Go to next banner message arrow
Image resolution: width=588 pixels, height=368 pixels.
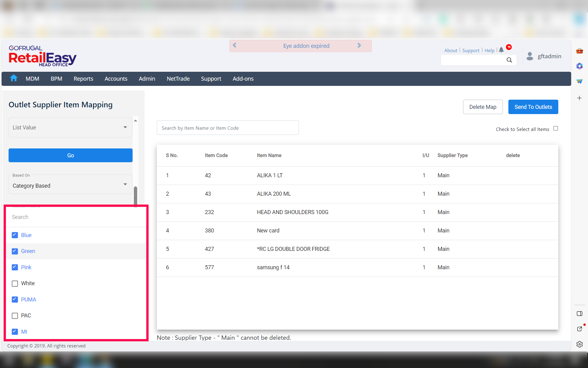(x=359, y=45)
